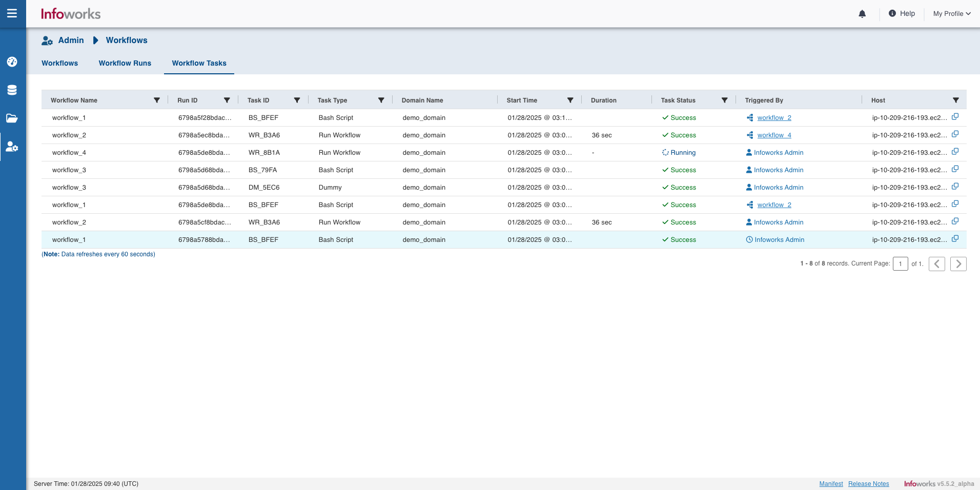Click the Server Time text in footer
The height and width of the screenshot is (490, 980).
coord(86,484)
